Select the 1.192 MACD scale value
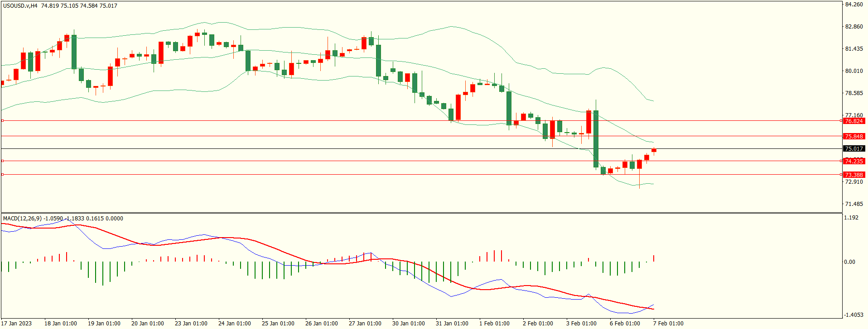Screen dimensions: 868x329 click(851, 218)
